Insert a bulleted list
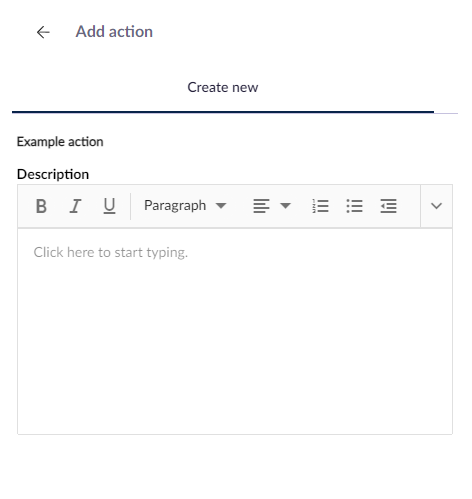 point(354,206)
